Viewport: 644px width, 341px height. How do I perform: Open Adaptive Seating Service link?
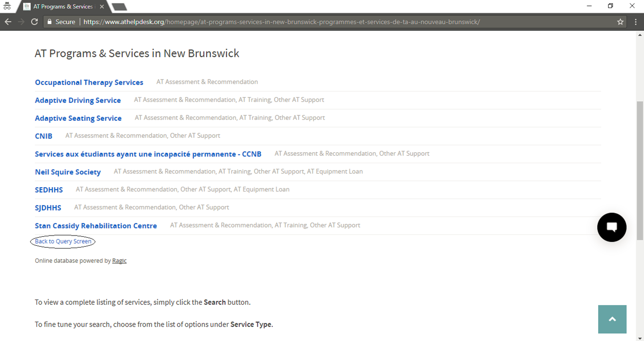coord(78,118)
